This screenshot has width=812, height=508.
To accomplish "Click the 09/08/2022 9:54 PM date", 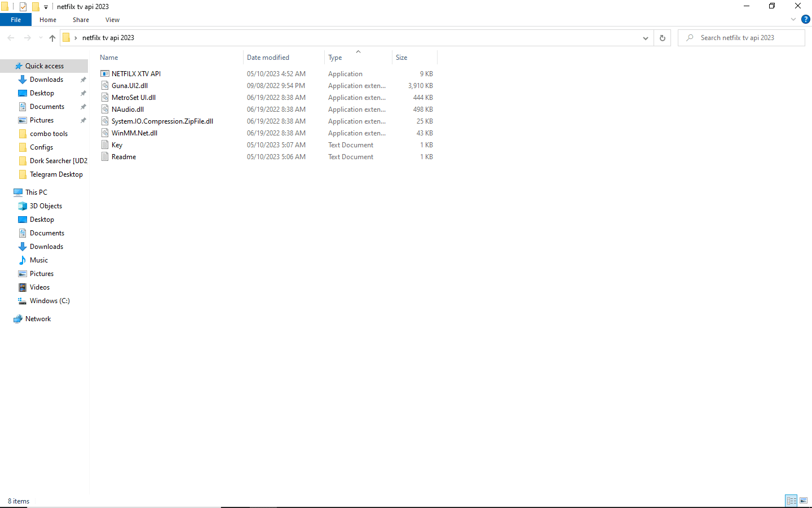I will point(276,86).
